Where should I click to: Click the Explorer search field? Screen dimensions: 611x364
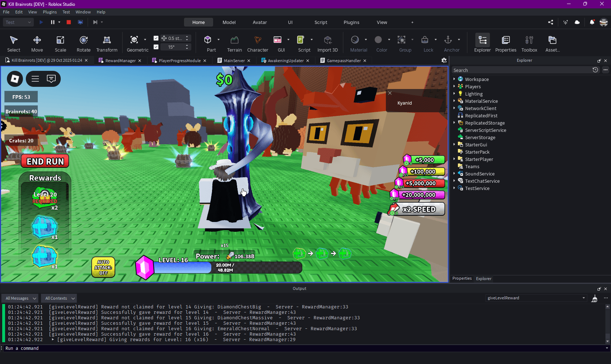[x=521, y=70]
